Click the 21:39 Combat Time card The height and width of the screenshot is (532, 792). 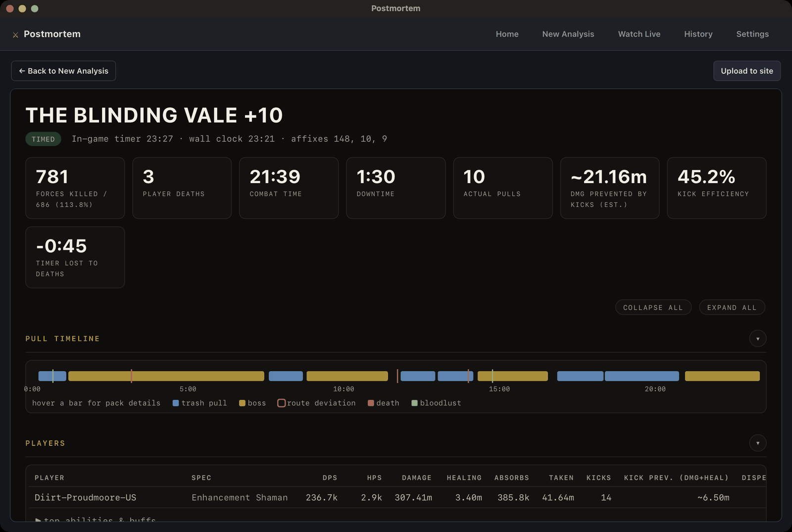pyautogui.click(x=289, y=188)
